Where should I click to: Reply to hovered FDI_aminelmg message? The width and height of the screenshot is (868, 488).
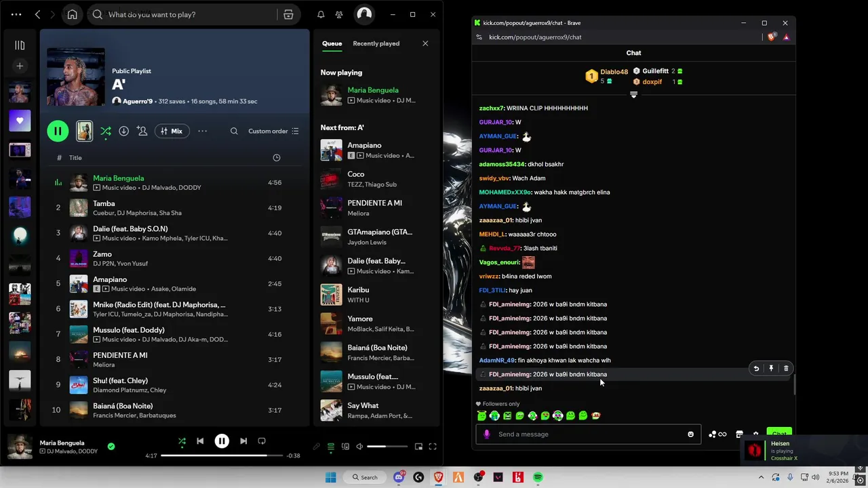pyautogui.click(x=756, y=368)
